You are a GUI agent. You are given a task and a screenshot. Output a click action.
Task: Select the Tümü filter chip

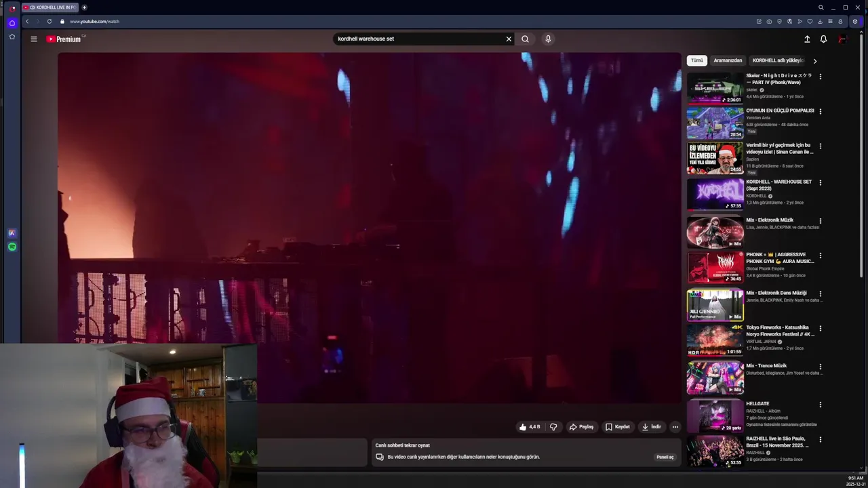click(697, 60)
